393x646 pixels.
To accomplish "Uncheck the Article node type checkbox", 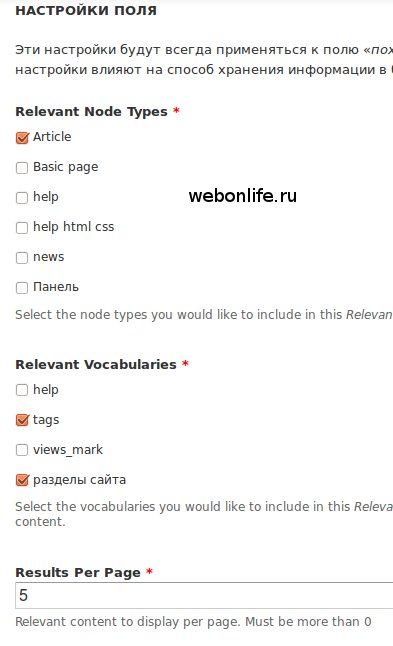I will [22, 138].
